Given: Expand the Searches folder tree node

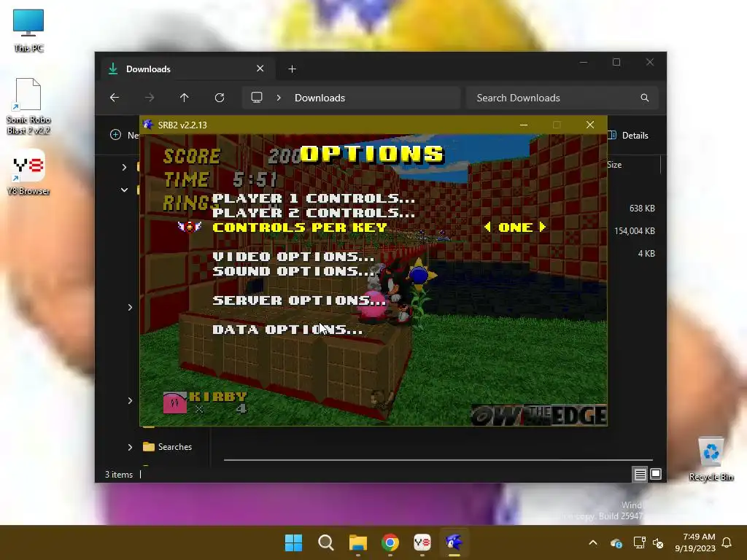Looking at the screenshot, I should [130, 447].
